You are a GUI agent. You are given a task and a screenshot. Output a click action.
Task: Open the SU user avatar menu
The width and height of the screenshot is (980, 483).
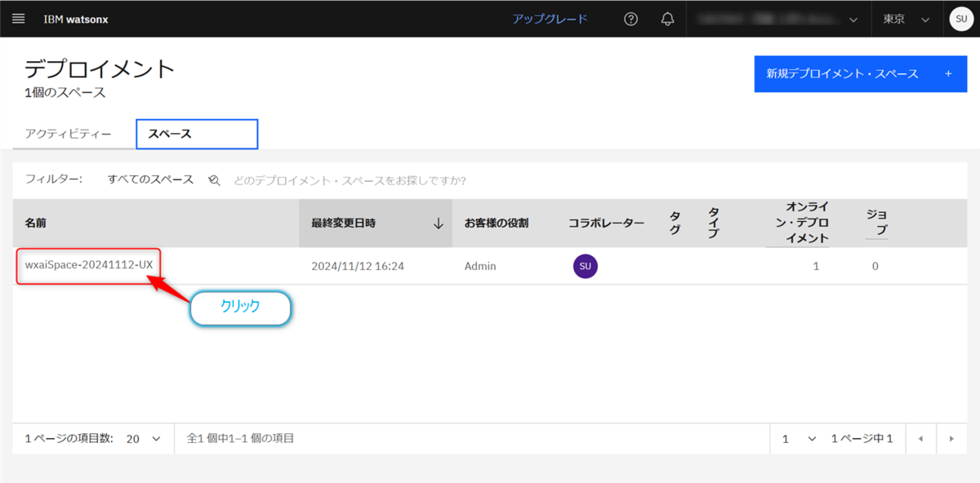pyautogui.click(x=960, y=19)
